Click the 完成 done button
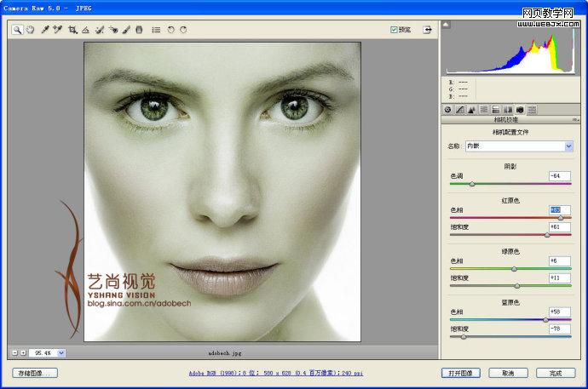Image resolution: width=588 pixels, height=389 pixels. pos(556,373)
